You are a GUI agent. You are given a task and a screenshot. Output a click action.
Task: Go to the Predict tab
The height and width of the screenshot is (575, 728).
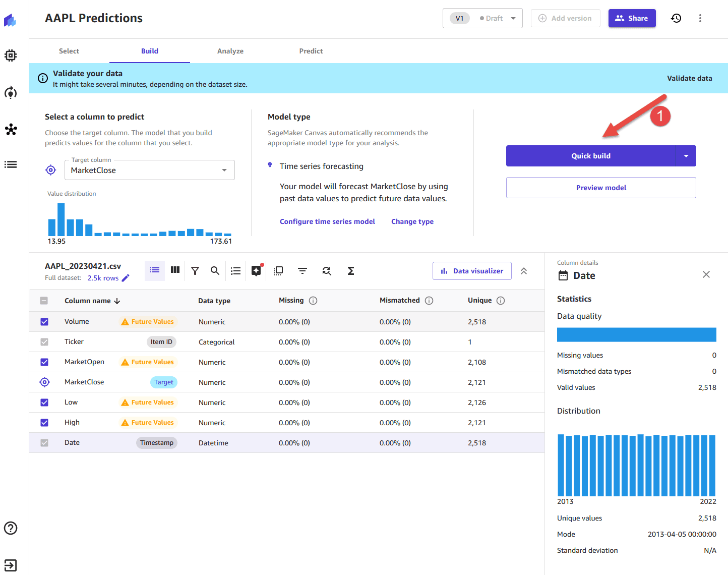click(x=311, y=51)
